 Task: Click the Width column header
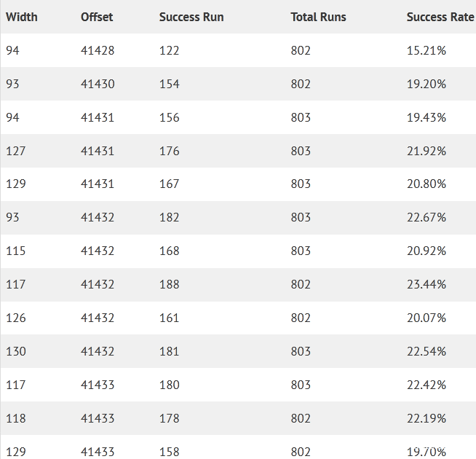(x=22, y=17)
